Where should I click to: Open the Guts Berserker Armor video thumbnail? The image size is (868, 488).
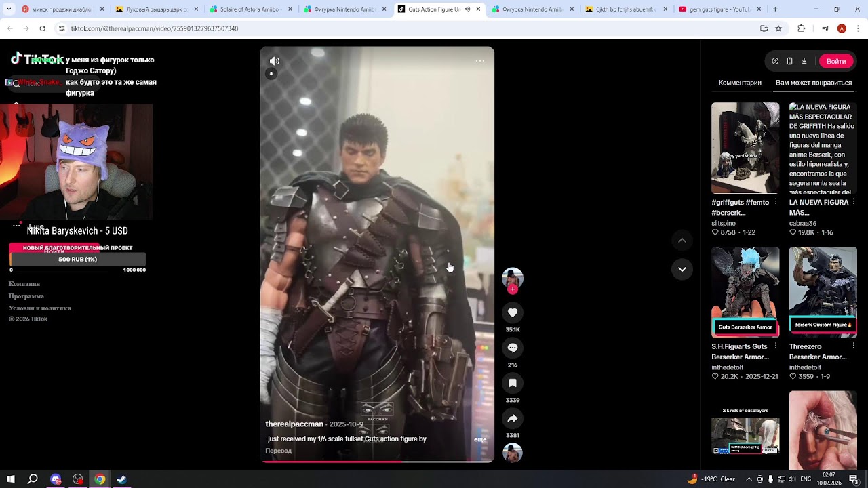point(745,292)
